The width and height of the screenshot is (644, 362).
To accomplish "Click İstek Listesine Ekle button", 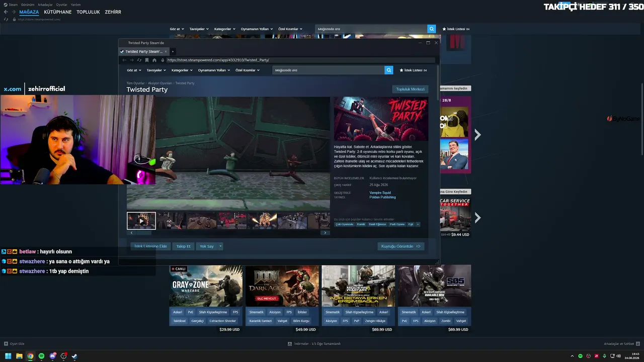I will (x=150, y=246).
